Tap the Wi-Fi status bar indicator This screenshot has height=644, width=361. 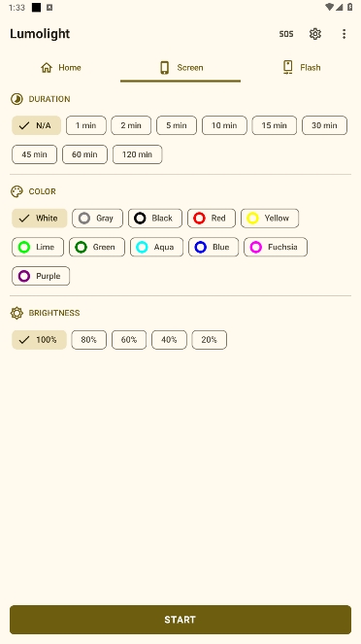coord(329,7)
